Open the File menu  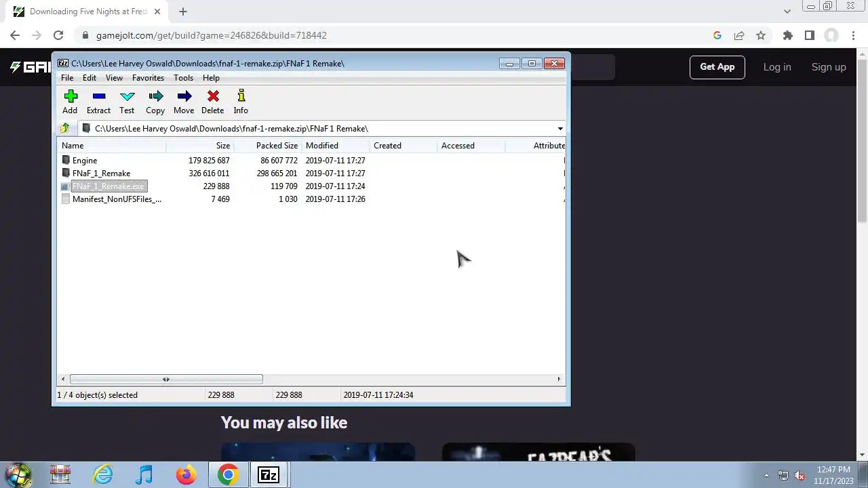click(67, 78)
